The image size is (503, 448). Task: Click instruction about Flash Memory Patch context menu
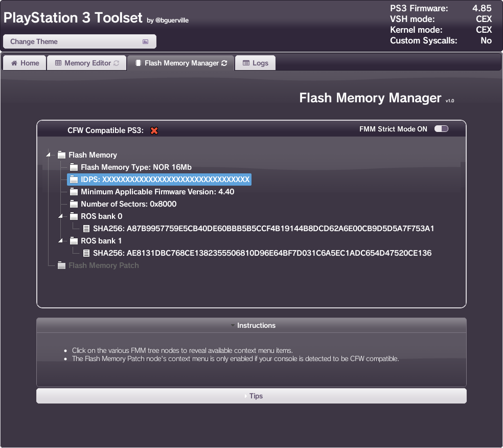coord(236,359)
